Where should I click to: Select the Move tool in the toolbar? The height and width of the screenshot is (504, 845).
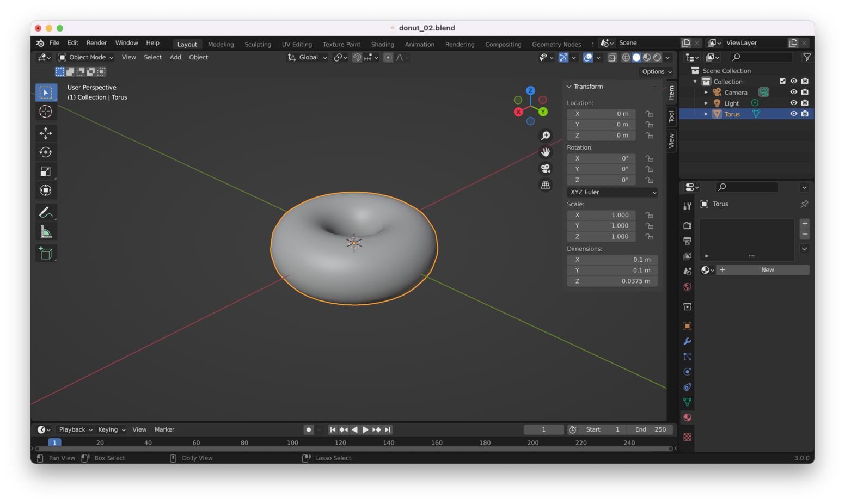point(46,133)
